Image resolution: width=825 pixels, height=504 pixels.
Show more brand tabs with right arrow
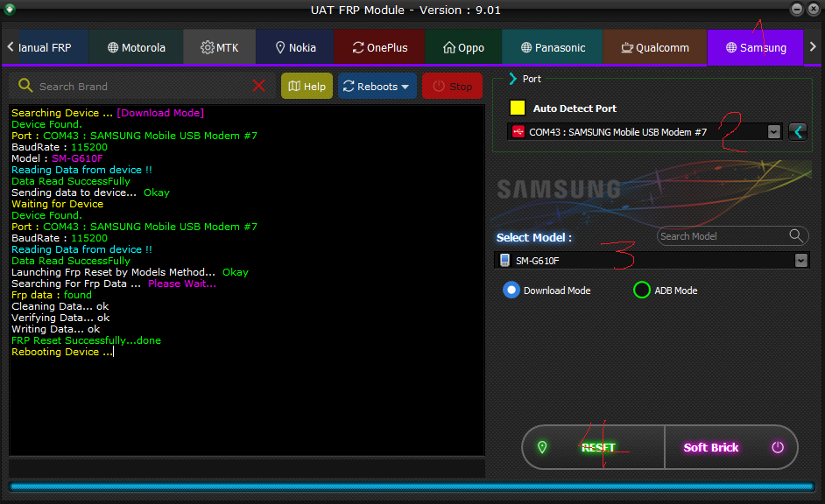813,46
